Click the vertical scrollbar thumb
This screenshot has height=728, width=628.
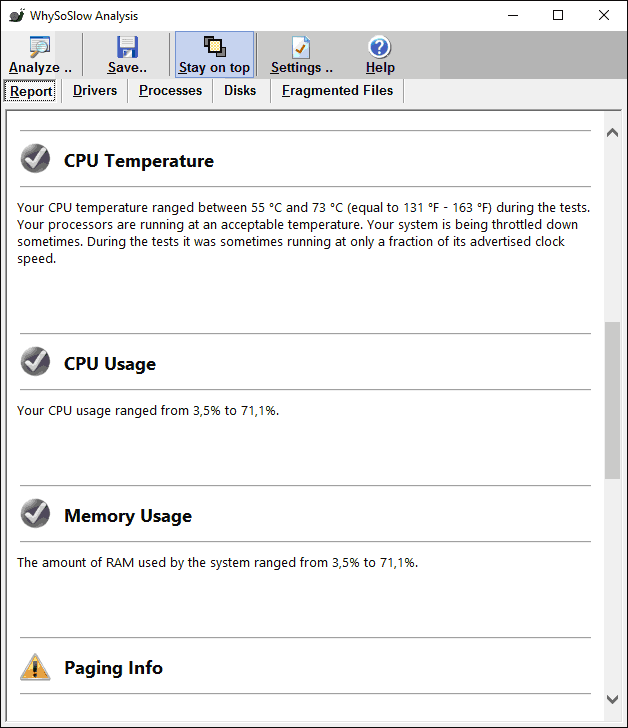612,400
